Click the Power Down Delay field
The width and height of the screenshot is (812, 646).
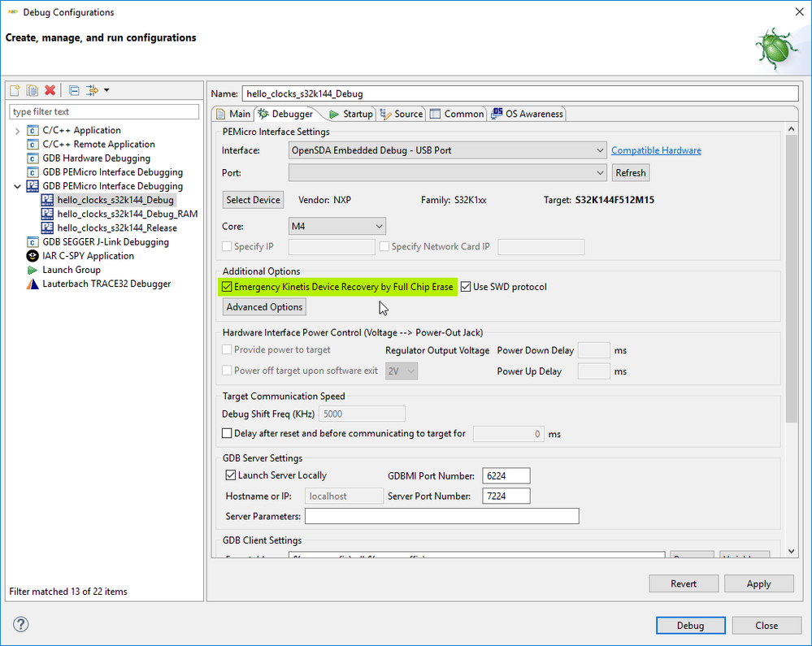click(594, 350)
